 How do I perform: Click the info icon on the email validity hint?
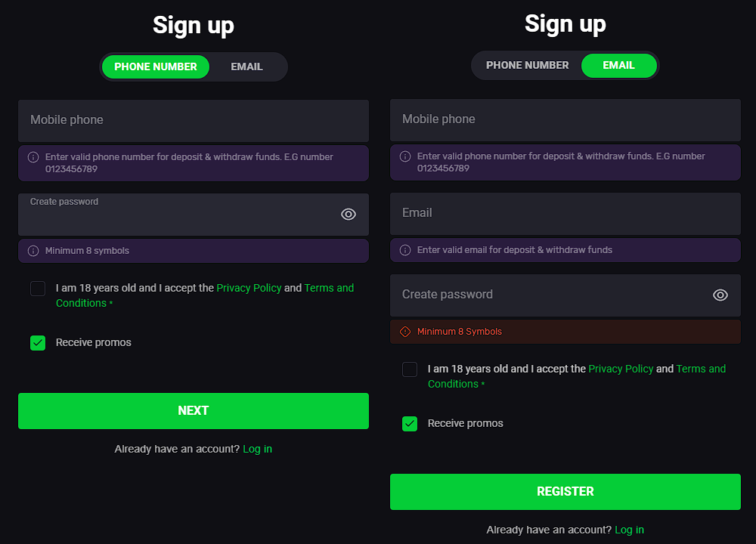coord(404,250)
